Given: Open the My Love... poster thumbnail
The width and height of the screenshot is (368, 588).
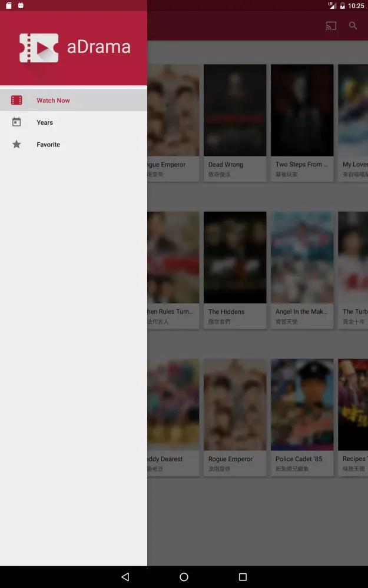Looking at the screenshot, I should [353, 111].
